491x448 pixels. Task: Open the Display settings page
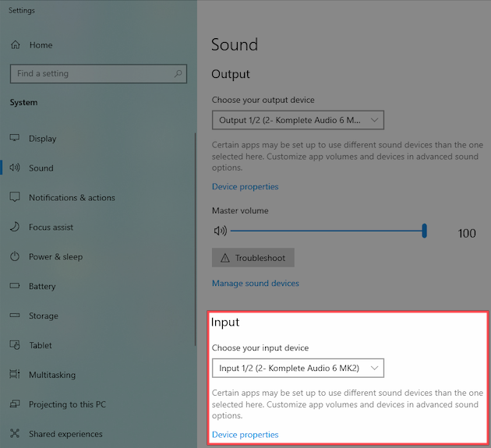tap(43, 139)
